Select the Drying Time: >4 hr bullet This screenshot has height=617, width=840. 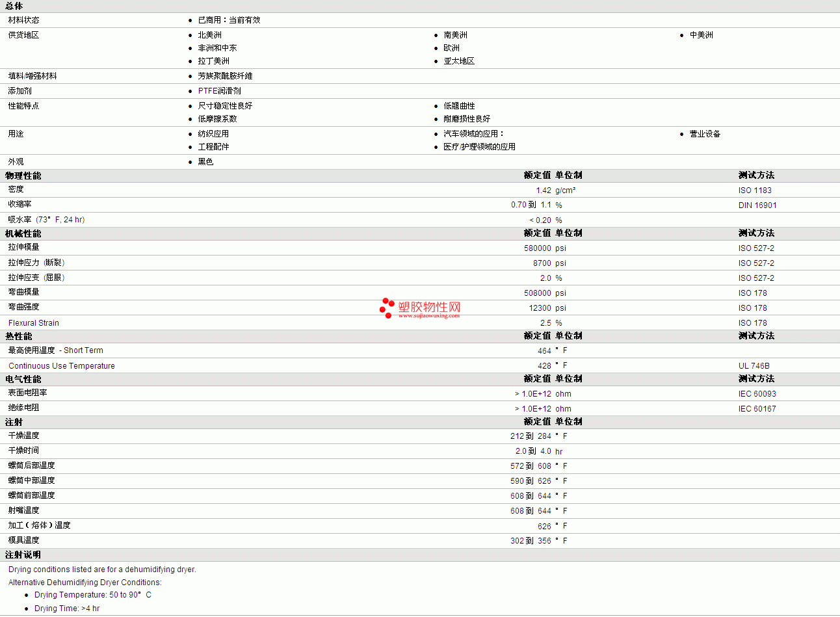tap(67, 609)
